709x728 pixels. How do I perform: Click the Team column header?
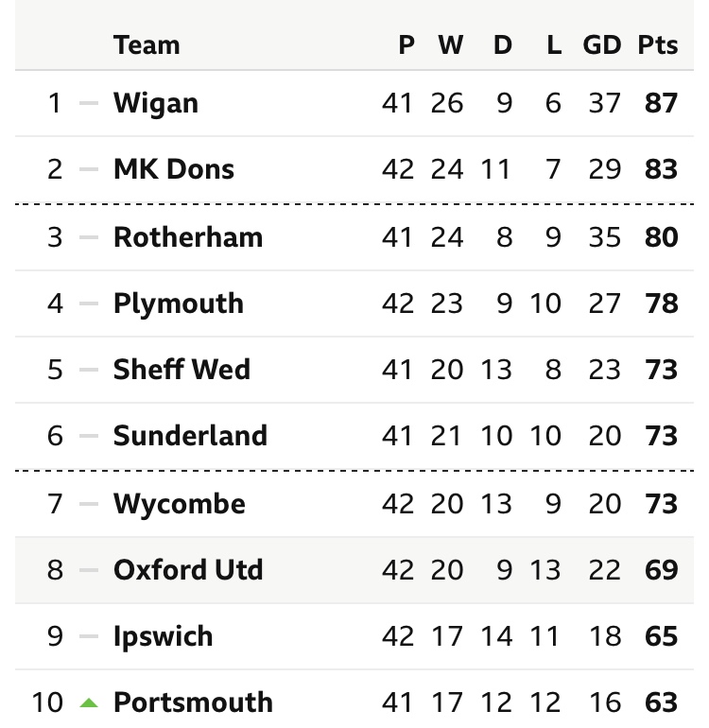(x=147, y=44)
